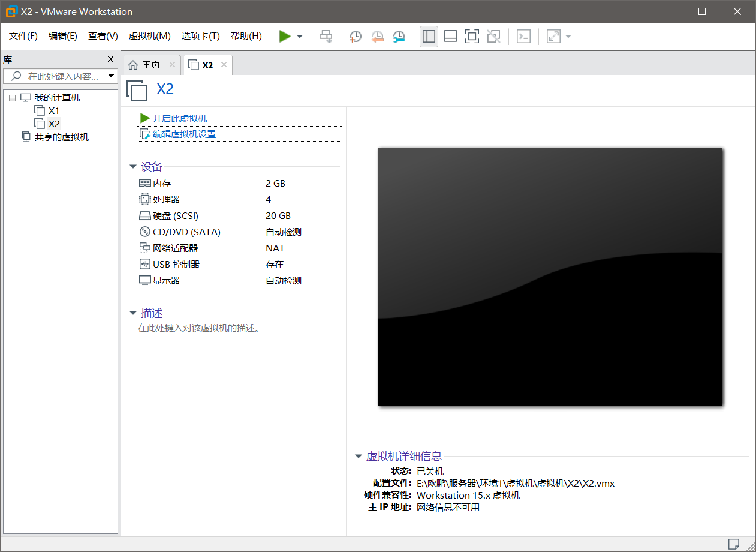This screenshot has width=756, height=552.
Task: Click the USB 控制器 存在 value
Action: (x=275, y=264)
